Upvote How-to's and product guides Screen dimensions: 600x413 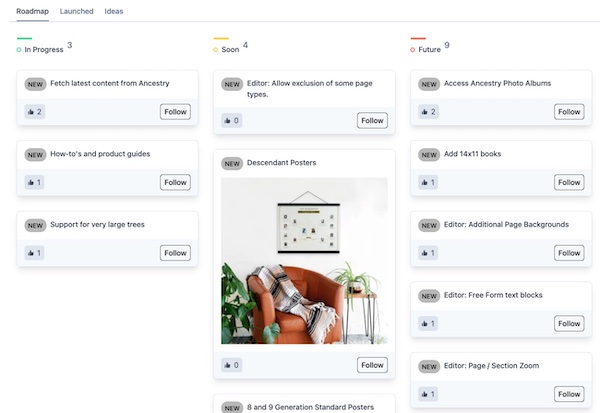[34, 182]
